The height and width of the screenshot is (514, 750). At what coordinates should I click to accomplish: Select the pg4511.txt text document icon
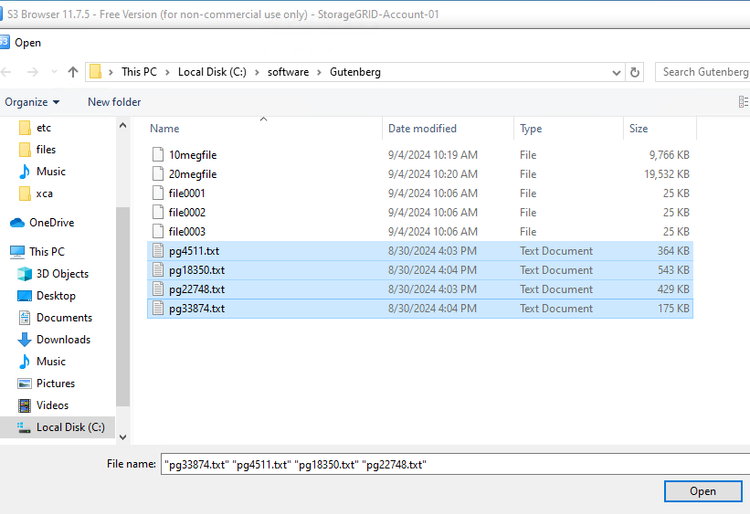point(157,251)
